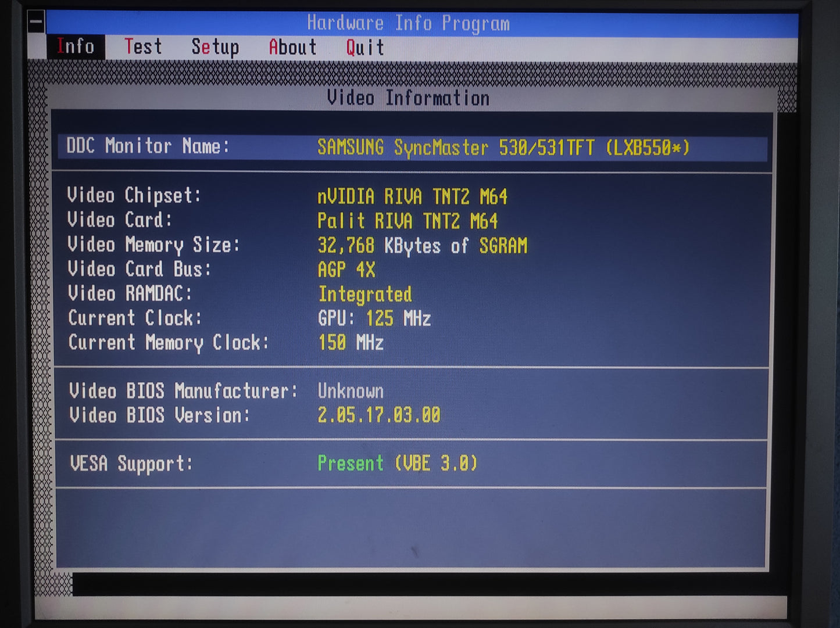Click the GPU 125 MHz clock value
Viewport: 840px width, 628px height.
click(374, 318)
